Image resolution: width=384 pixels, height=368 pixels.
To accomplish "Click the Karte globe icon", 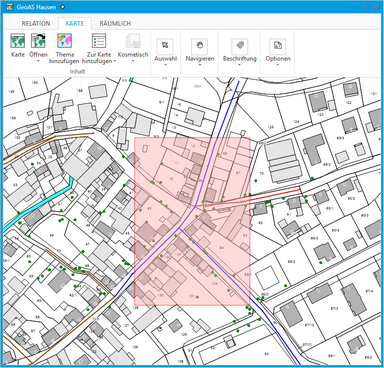I will point(18,41).
